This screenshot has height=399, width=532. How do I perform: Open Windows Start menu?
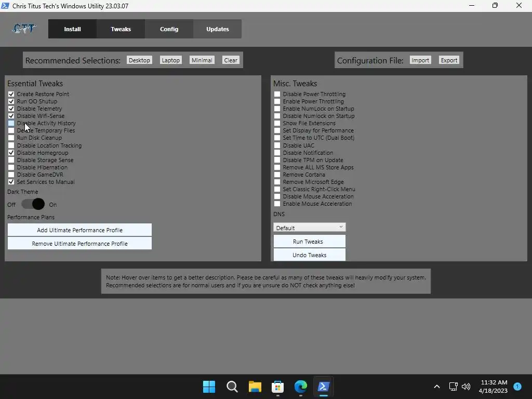point(209,387)
